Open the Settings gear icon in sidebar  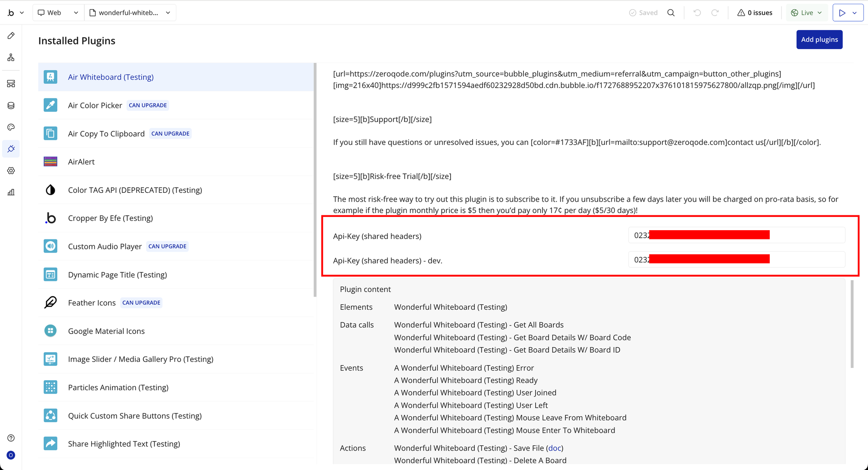tap(11, 170)
